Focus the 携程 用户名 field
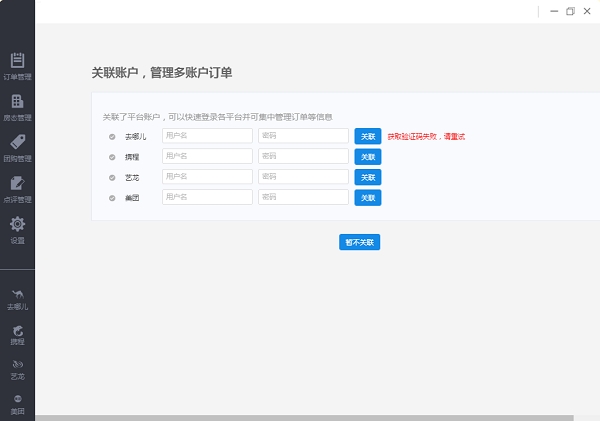 pyautogui.click(x=207, y=156)
